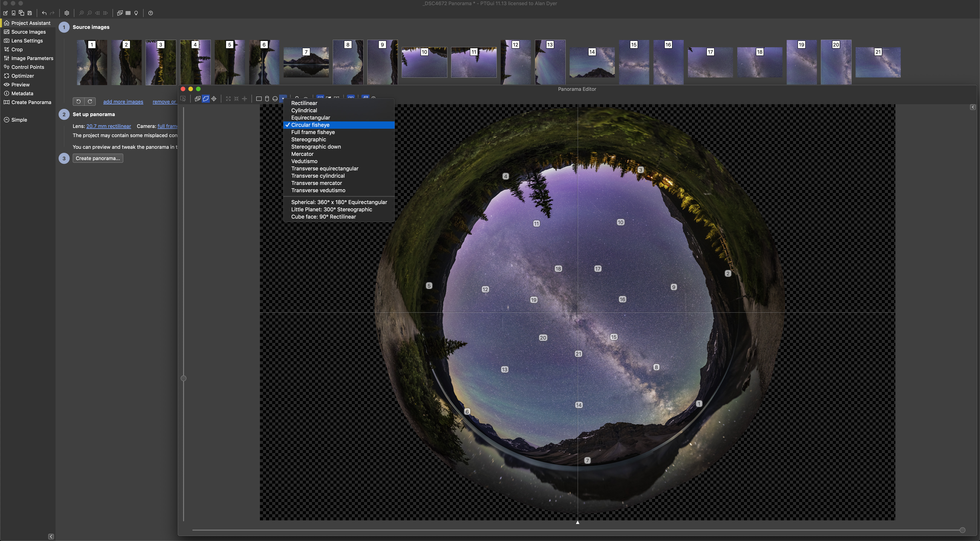Screen dimensions: 980x541
Task: Click the help question mark icon
Action: (151, 13)
